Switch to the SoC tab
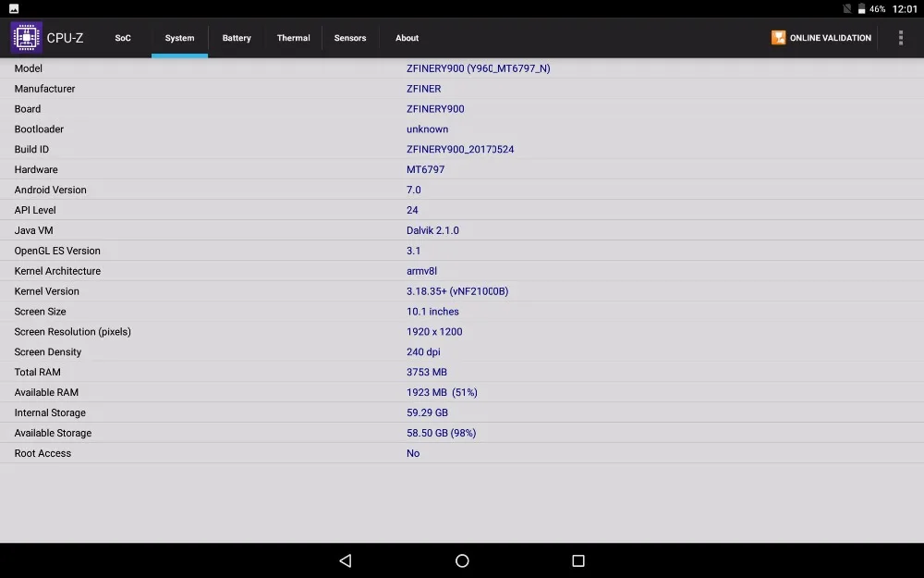Screen dimensions: 924x578 point(123,38)
